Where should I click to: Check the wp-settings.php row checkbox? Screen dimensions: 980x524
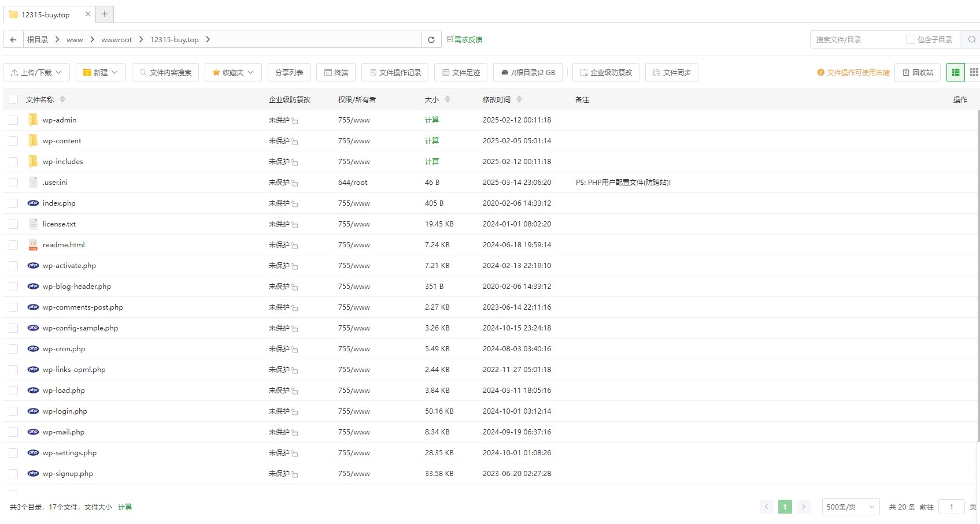[13, 453]
